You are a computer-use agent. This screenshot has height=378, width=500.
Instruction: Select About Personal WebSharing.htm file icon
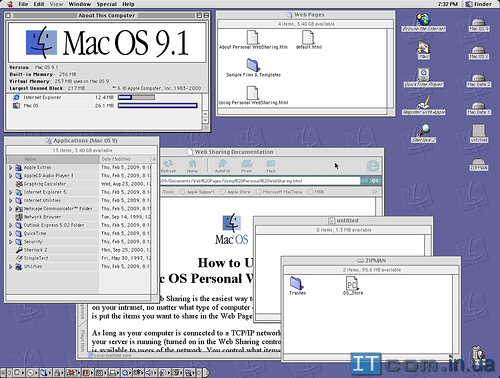[x=253, y=40]
